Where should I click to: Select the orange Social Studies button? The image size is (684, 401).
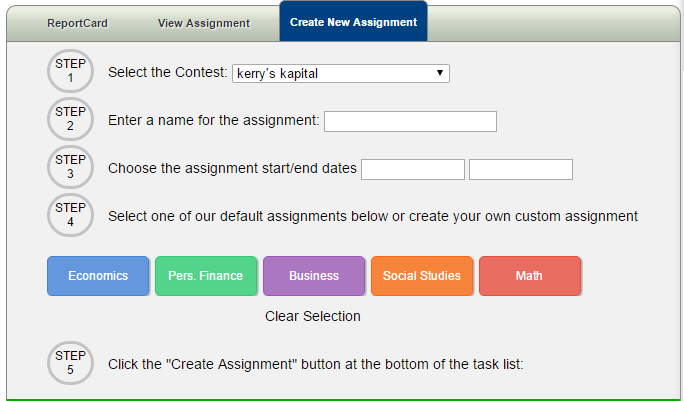[422, 276]
